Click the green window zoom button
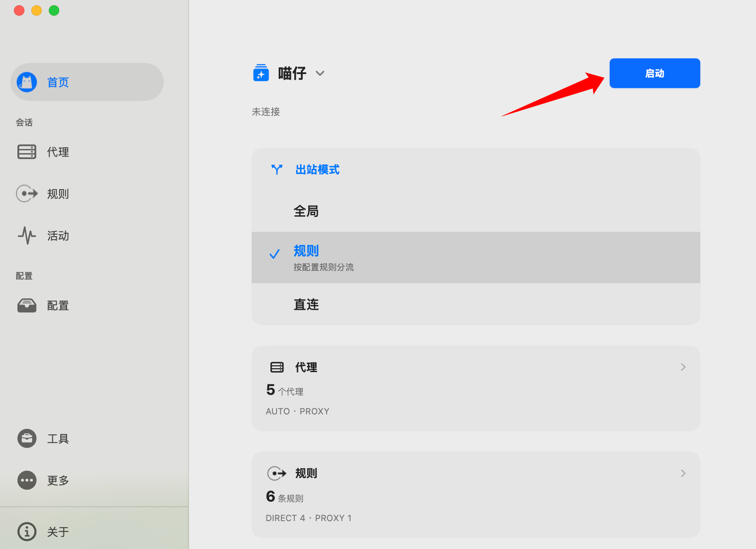 (x=54, y=10)
